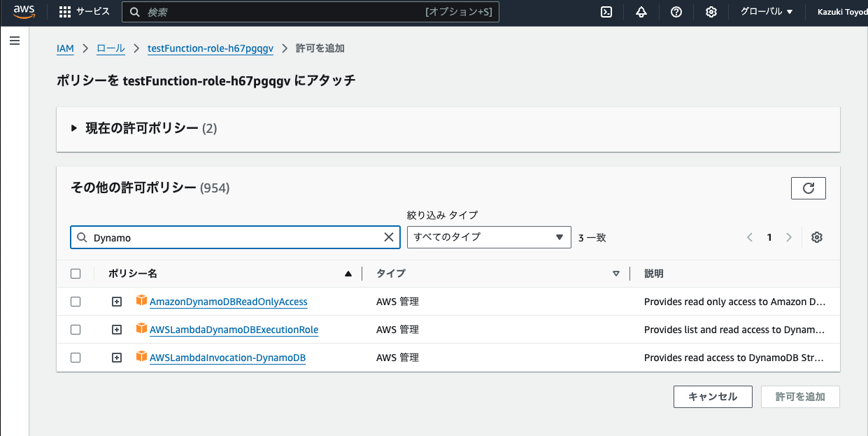Open the hamburger side navigation menu

[x=14, y=41]
